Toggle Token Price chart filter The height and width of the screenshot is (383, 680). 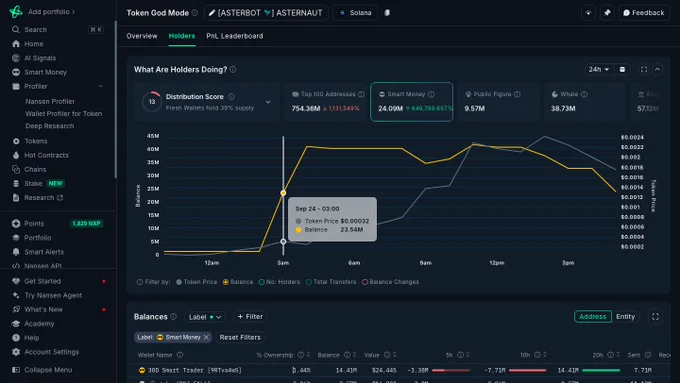(196, 282)
